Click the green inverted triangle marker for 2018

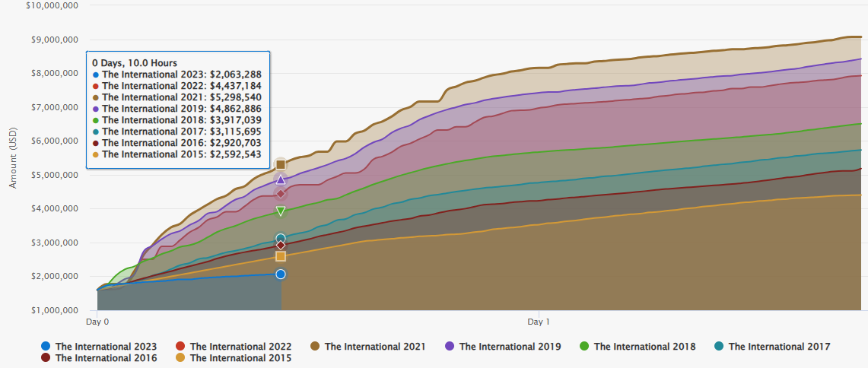(281, 211)
